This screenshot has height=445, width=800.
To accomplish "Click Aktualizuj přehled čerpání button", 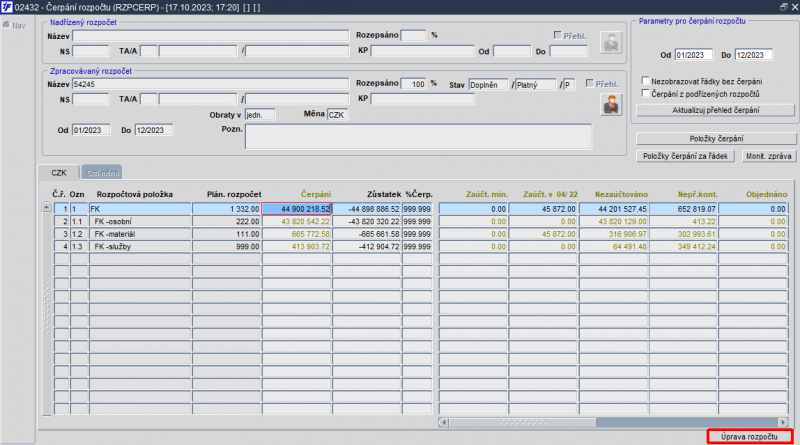I will [715, 110].
